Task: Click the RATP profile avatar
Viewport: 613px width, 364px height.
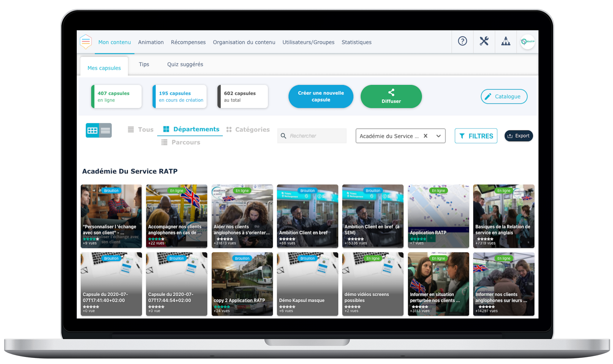Action: (527, 42)
